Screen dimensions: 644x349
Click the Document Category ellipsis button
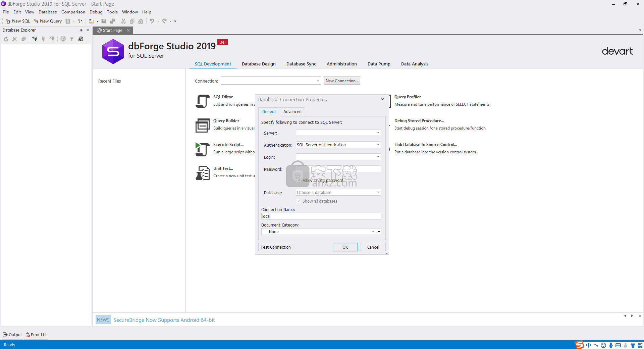pyautogui.click(x=378, y=232)
